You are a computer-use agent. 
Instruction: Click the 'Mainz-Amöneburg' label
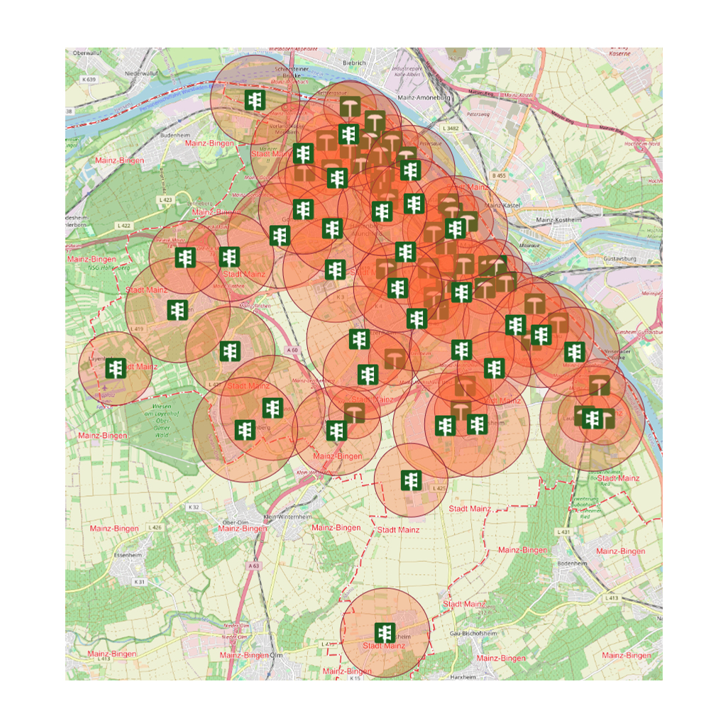[x=424, y=97]
